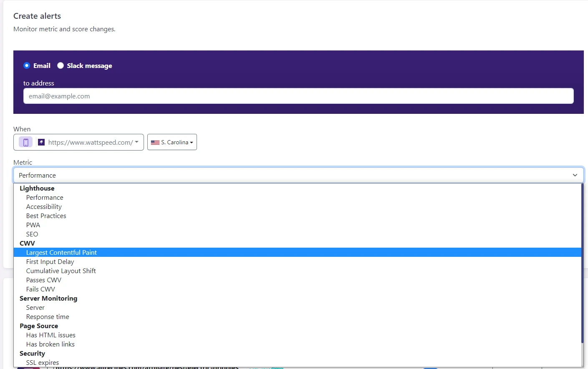Choose First Input Delay
This screenshot has height=369, width=588.
pyautogui.click(x=298, y=262)
